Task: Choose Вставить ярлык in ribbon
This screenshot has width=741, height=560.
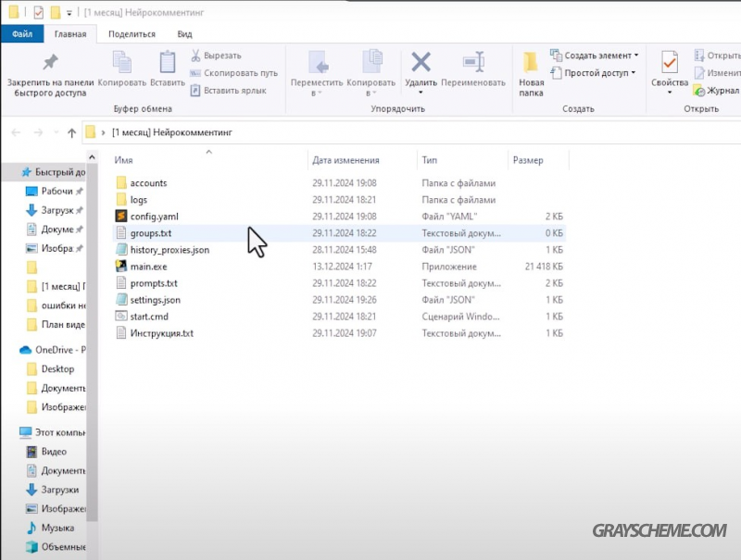Action: coord(228,90)
